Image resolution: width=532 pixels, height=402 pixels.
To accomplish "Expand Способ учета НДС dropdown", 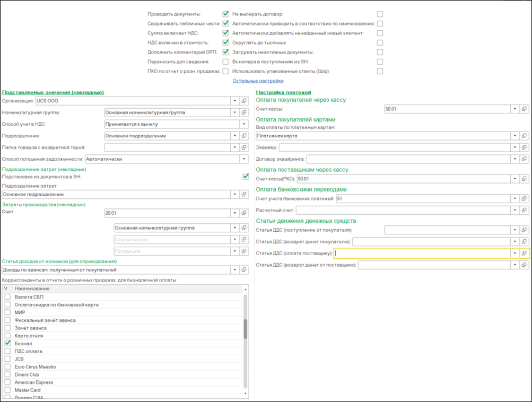I will click(x=243, y=124).
